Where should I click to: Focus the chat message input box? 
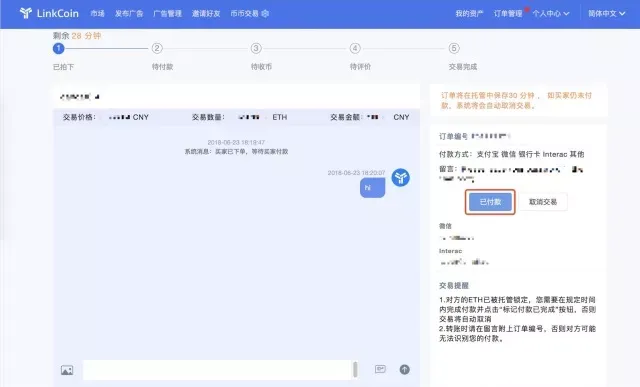click(217, 370)
